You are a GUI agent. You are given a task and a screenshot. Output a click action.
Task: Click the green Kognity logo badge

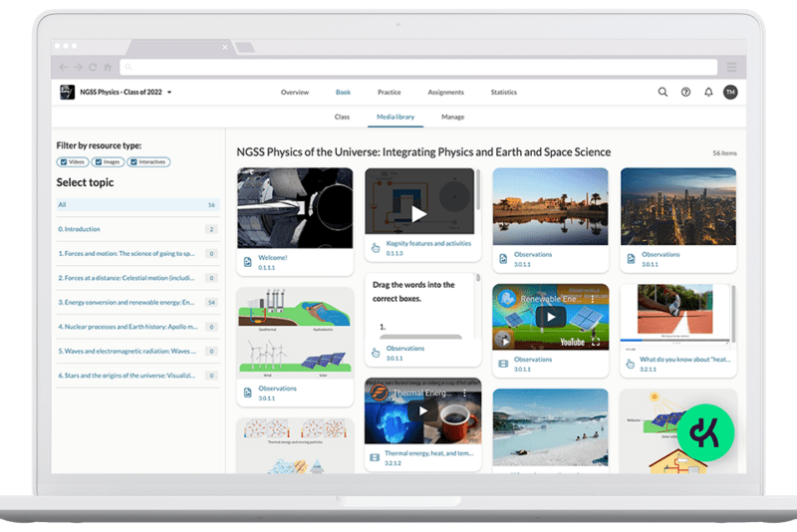pyautogui.click(x=705, y=432)
